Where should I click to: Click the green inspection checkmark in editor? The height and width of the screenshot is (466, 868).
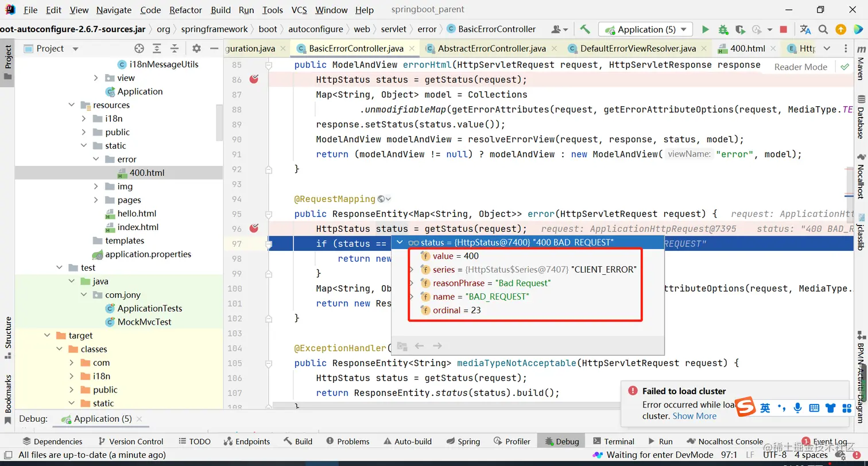tap(844, 67)
